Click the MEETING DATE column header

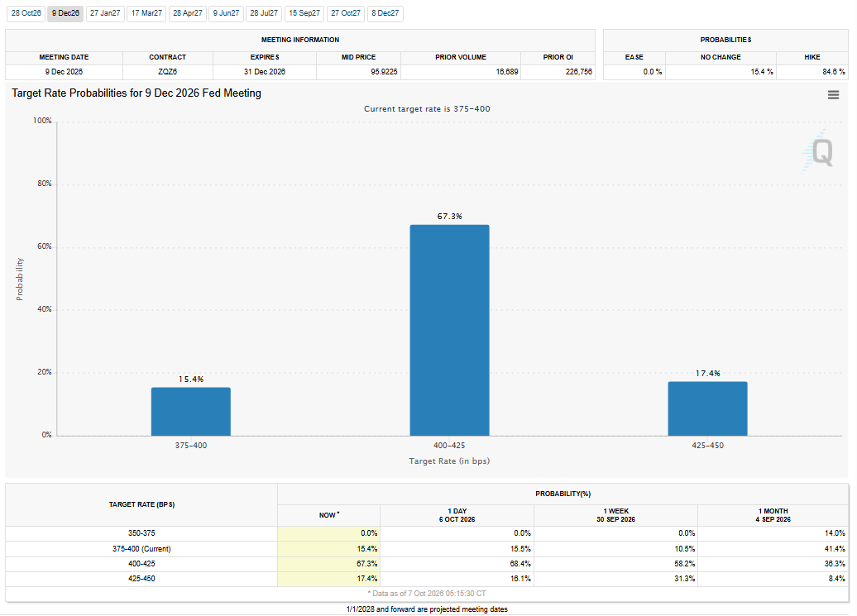click(x=64, y=57)
